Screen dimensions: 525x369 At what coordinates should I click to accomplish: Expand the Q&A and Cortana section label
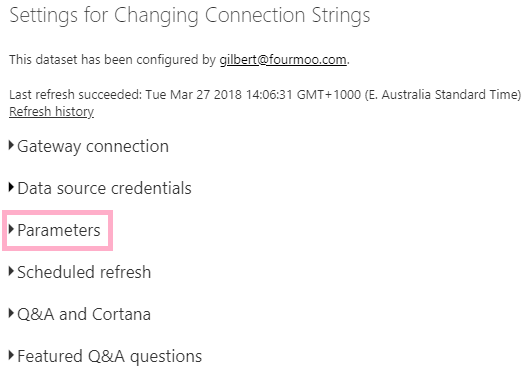[84, 314]
